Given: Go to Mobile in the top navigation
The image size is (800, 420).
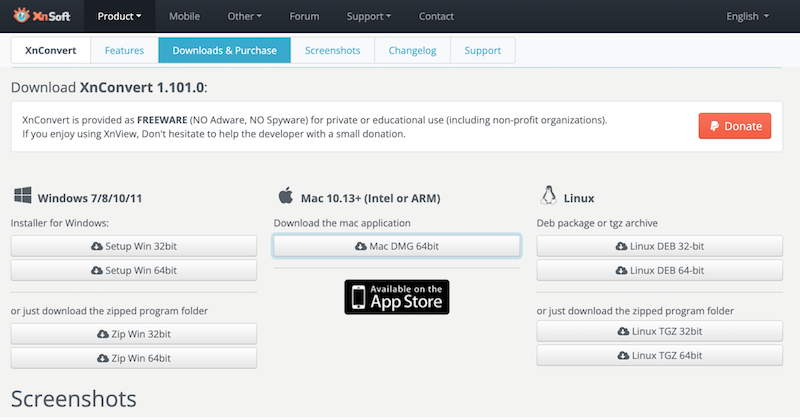Looking at the screenshot, I should click(x=184, y=16).
